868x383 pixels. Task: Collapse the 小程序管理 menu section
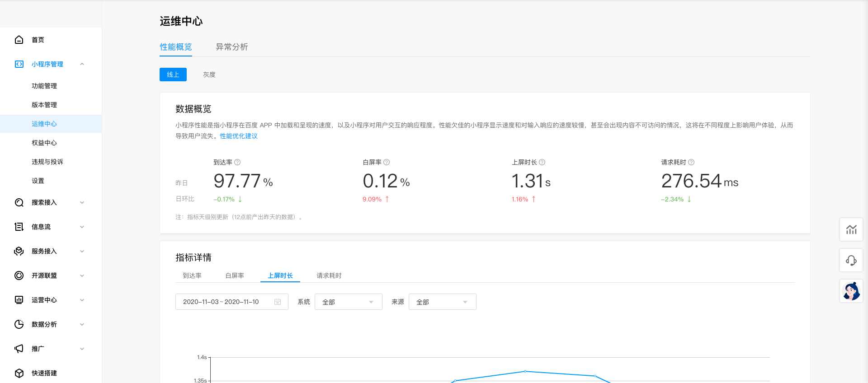pos(82,64)
